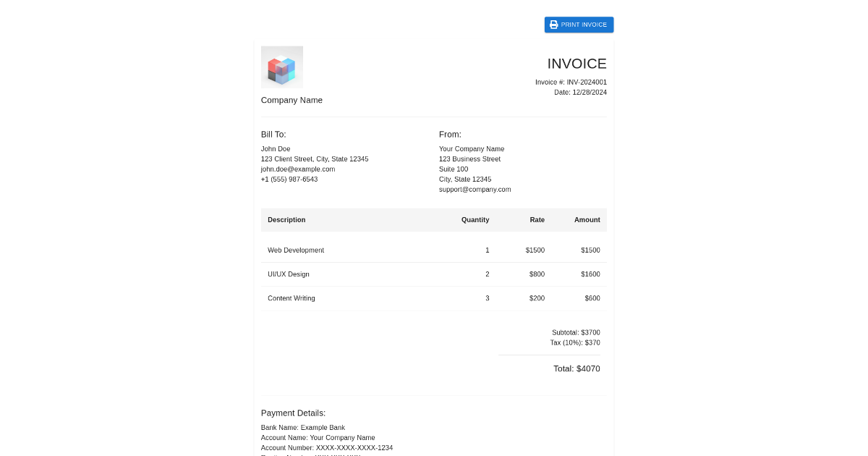This screenshot has height=456, width=868.
Task: Select the account number XXXX-XXXX-XXXX-1234
Action: pyautogui.click(x=327, y=447)
